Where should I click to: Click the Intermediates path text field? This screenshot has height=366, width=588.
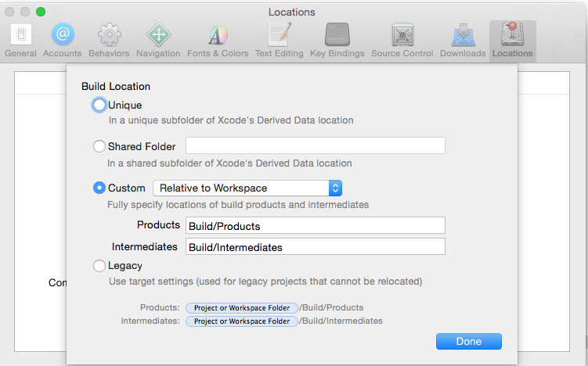point(315,246)
